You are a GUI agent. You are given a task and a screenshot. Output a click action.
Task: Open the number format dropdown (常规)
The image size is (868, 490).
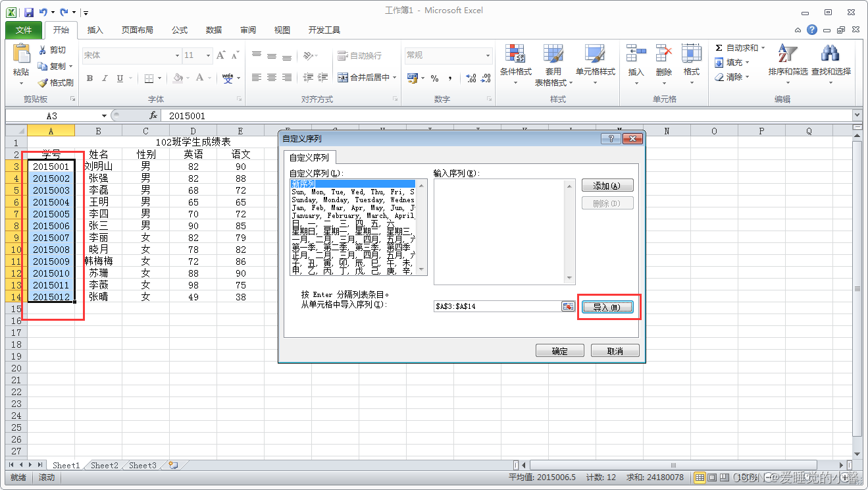[488, 55]
